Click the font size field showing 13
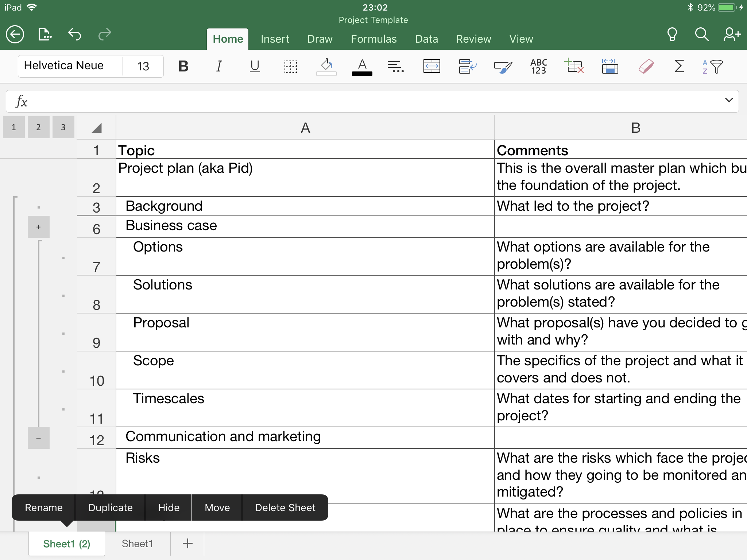 point(143,66)
